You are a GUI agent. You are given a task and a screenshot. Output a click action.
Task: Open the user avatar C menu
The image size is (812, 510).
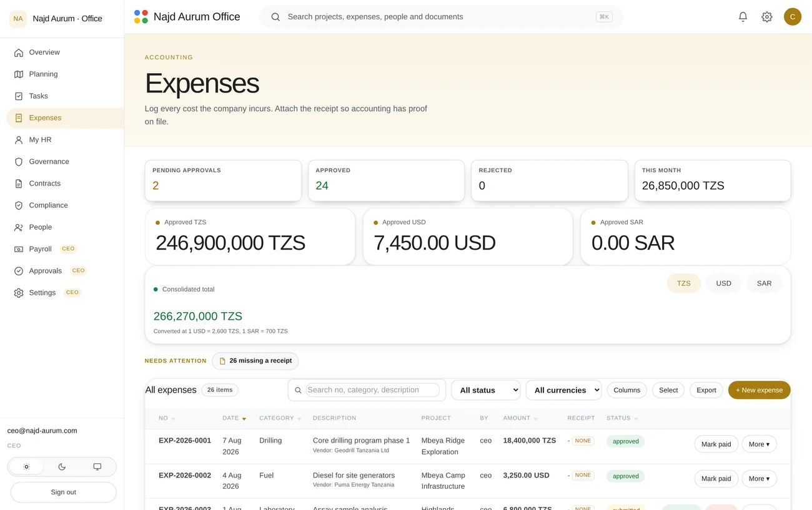point(793,17)
